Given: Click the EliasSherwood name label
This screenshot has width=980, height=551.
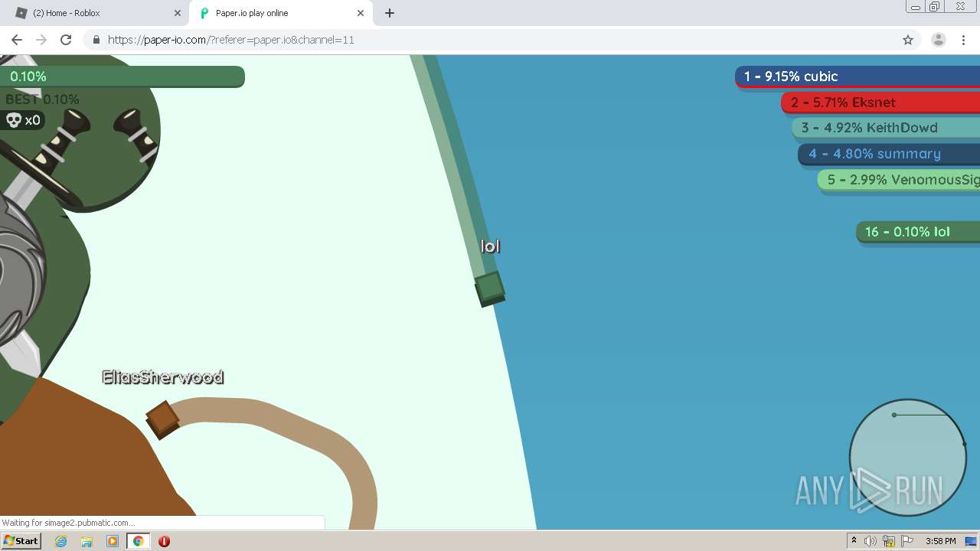Looking at the screenshot, I should coord(163,377).
